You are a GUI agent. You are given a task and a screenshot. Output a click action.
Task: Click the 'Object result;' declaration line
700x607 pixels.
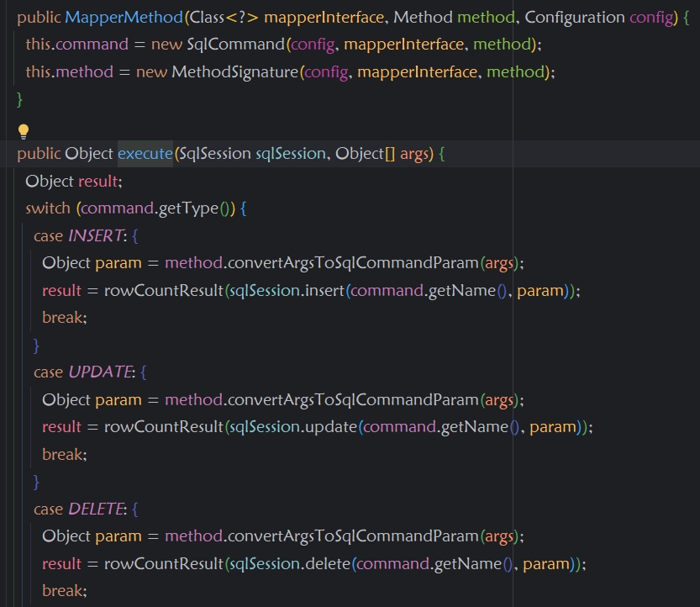click(74, 182)
